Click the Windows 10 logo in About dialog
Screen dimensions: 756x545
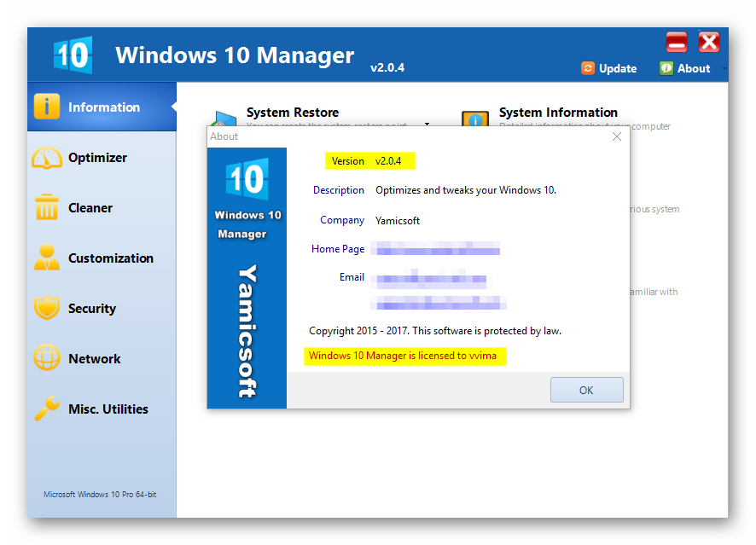(x=247, y=179)
